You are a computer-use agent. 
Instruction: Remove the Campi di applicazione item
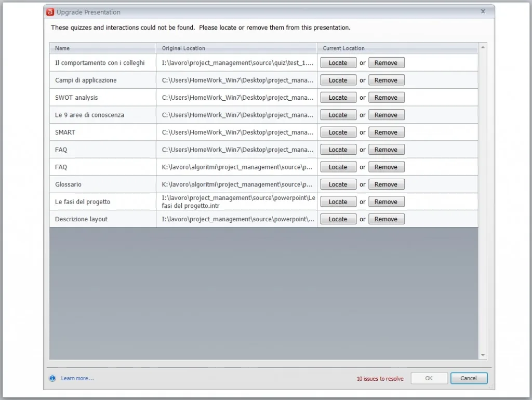click(386, 80)
